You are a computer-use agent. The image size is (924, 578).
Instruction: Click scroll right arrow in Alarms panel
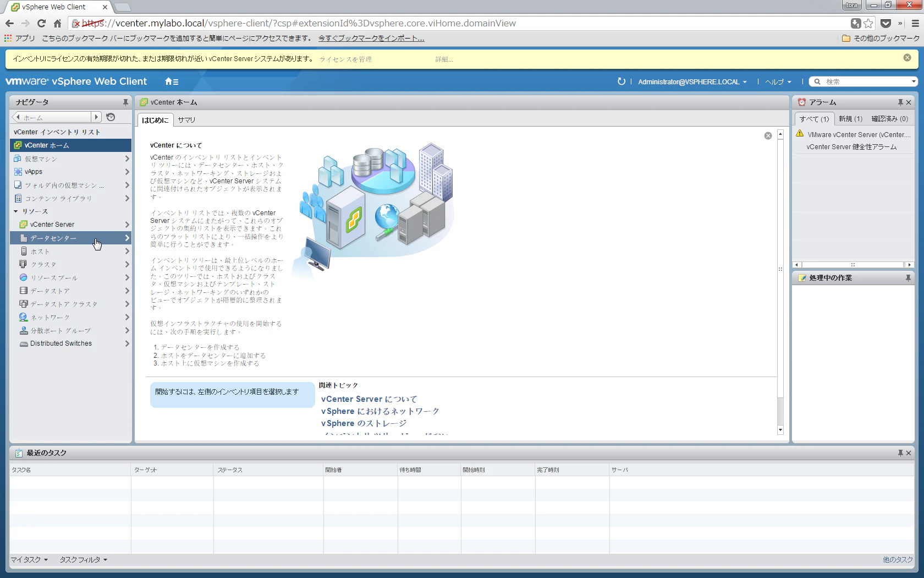(910, 265)
